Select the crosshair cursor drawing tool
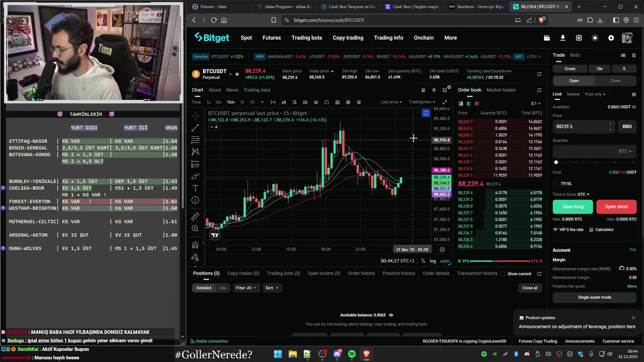The width and height of the screenshot is (644, 362). click(195, 115)
